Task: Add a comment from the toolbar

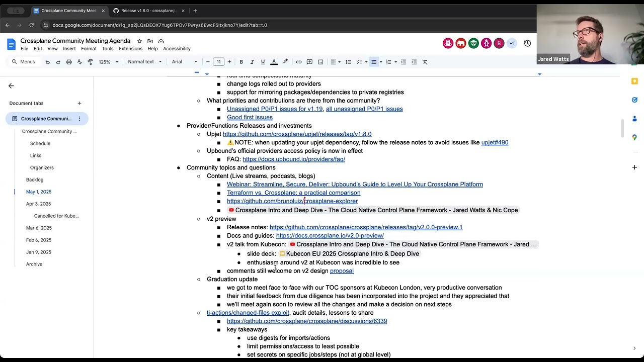Action: pos(309,62)
